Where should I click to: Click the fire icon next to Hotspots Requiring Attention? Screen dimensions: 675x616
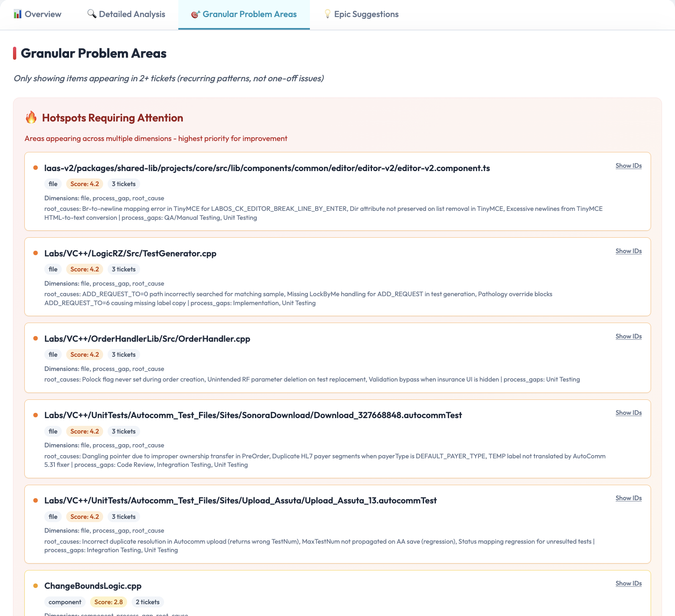(30, 118)
